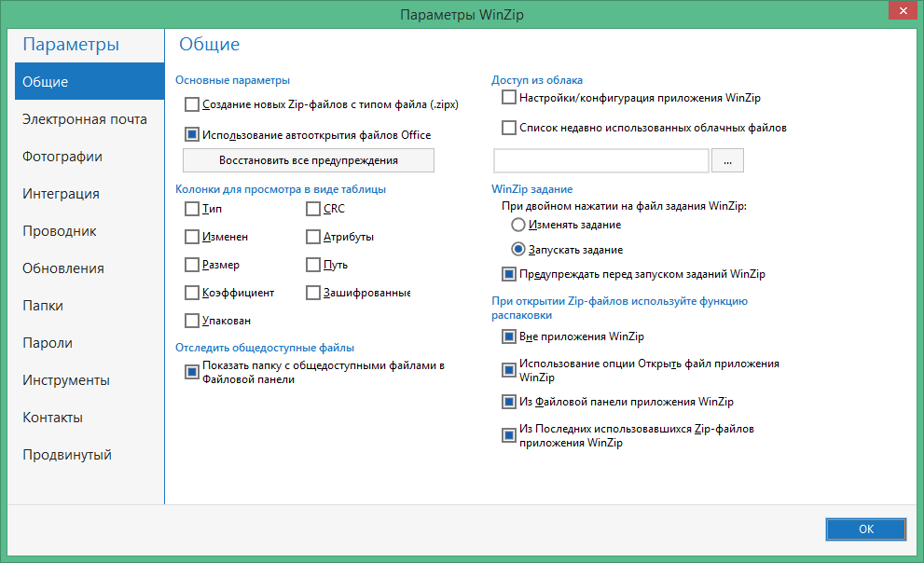Check Список недавно использованных облачных файлов

pos(509,127)
